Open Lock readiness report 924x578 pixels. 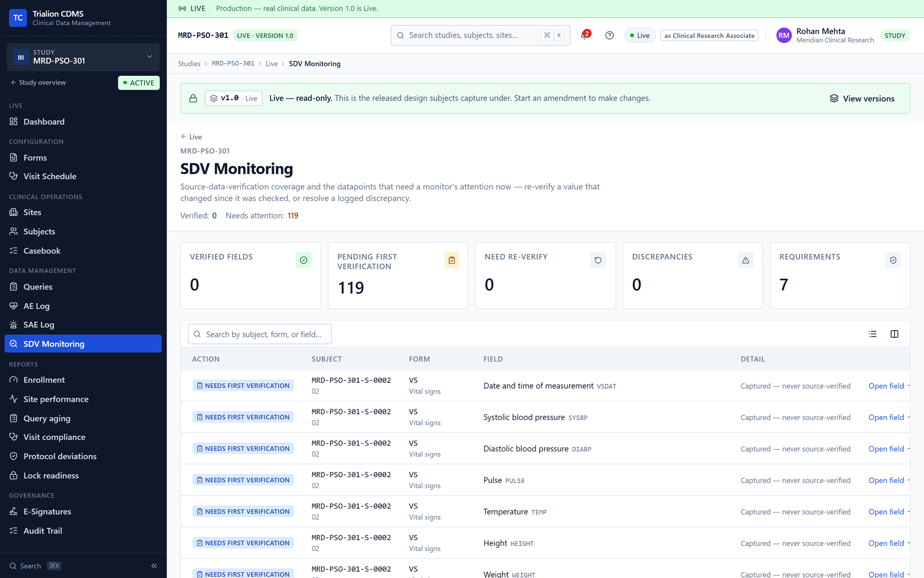[83, 475]
